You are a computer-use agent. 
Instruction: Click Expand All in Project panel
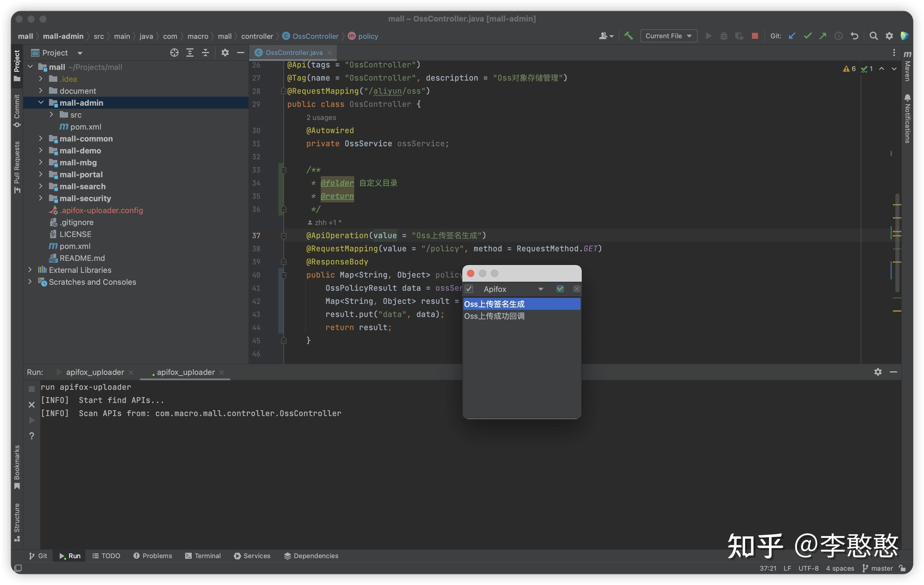[x=190, y=53]
